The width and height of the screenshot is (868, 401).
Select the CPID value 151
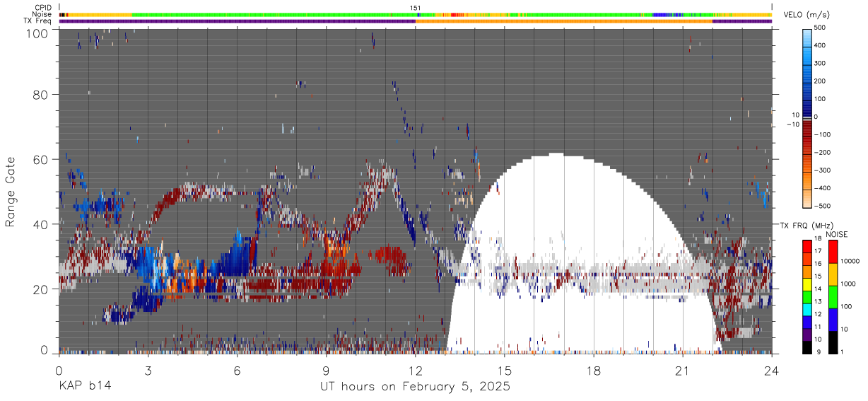pyautogui.click(x=416, y=8)
